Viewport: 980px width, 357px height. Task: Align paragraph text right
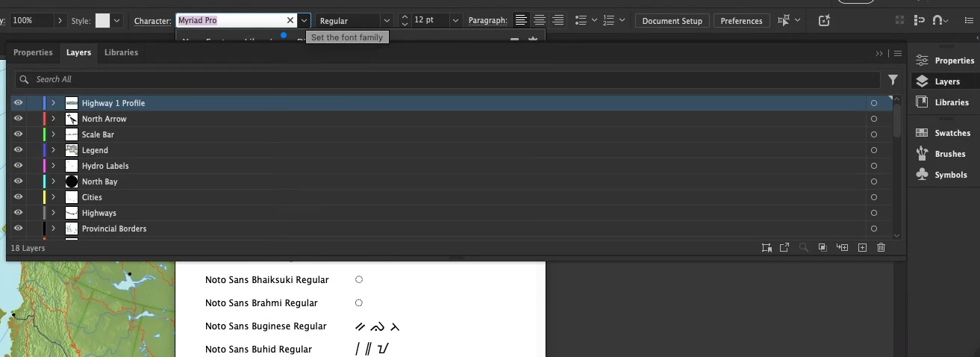(x=558, y=20)
